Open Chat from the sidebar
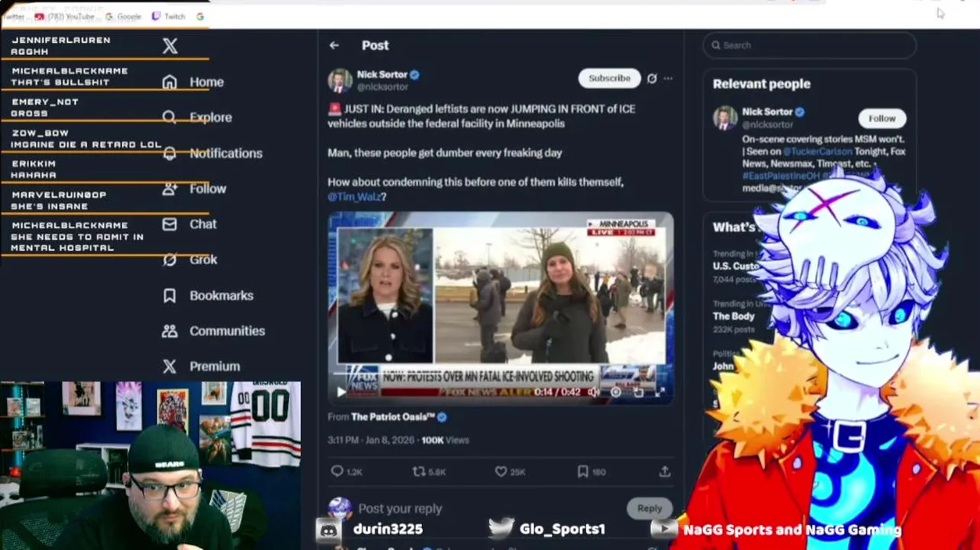The image size is (980, 550). [189, 224]
